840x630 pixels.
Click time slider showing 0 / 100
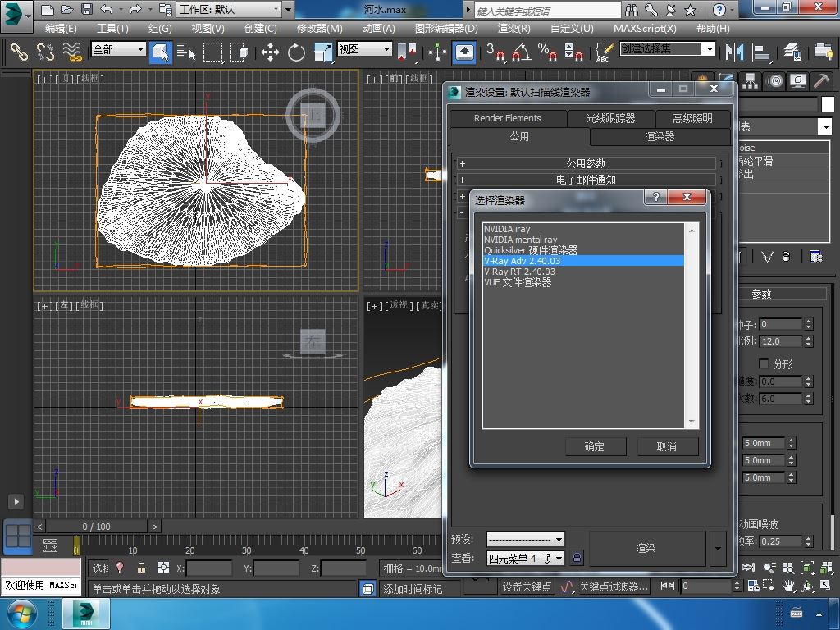coord(96,527)
